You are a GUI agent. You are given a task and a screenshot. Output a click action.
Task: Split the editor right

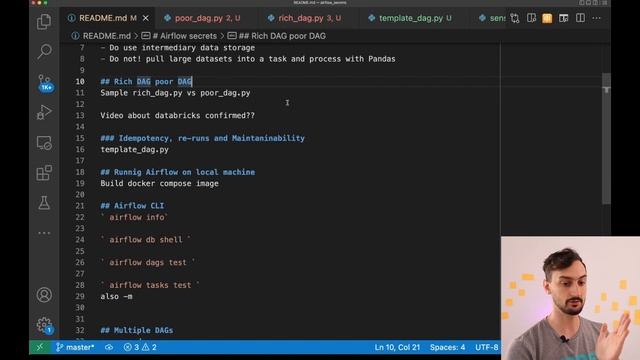click(580, 18)
